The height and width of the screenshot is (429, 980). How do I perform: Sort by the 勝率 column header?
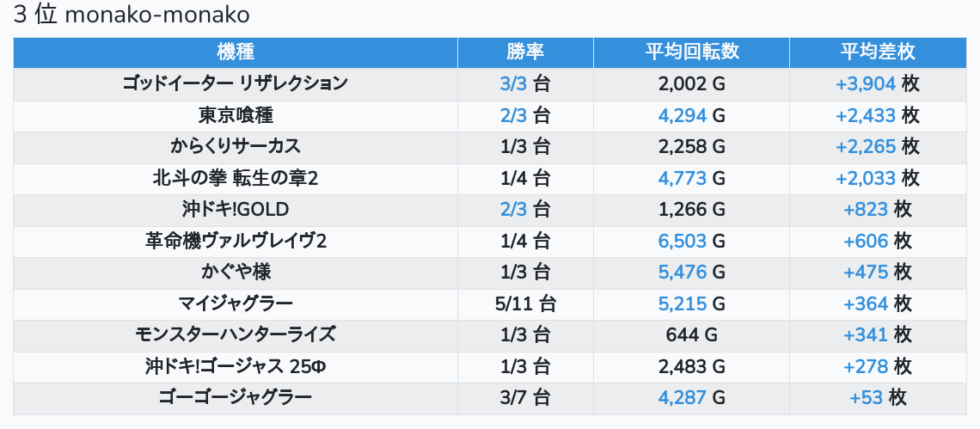pos(525,52)
